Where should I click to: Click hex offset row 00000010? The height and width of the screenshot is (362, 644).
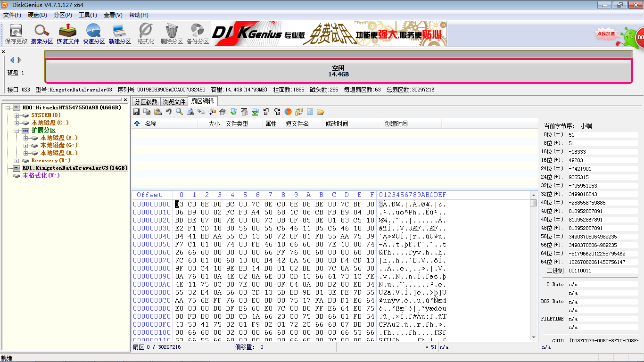pos(152,212)
